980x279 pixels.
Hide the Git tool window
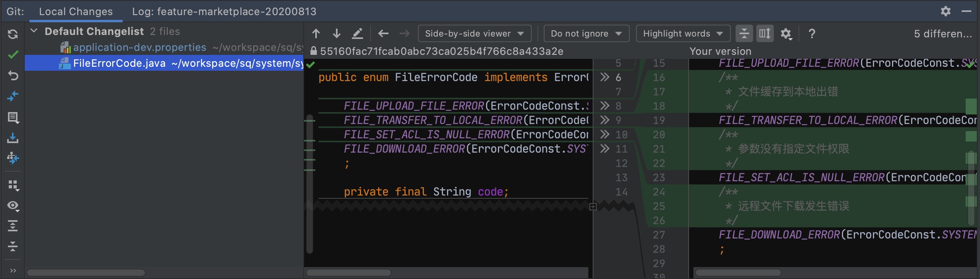pos(966,11)
